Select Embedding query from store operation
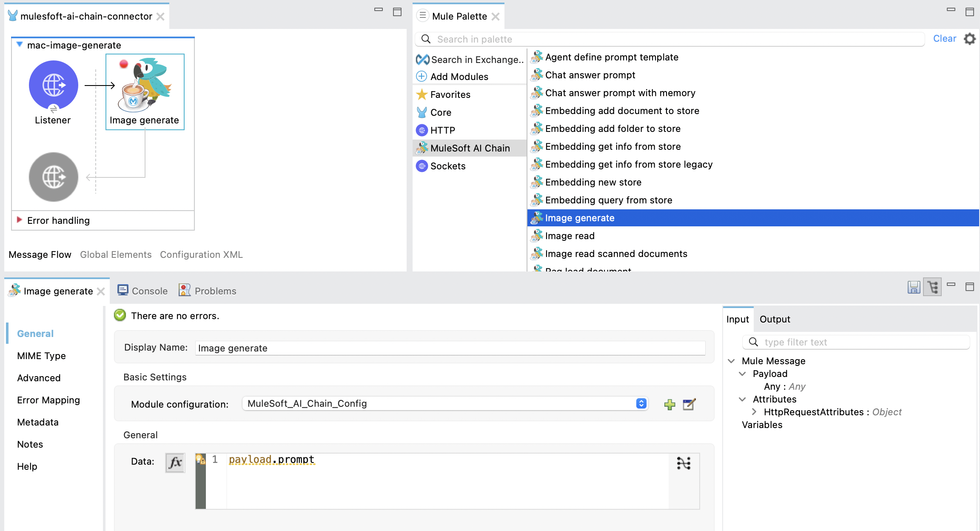The image size is (980, 531). (601, 200)
